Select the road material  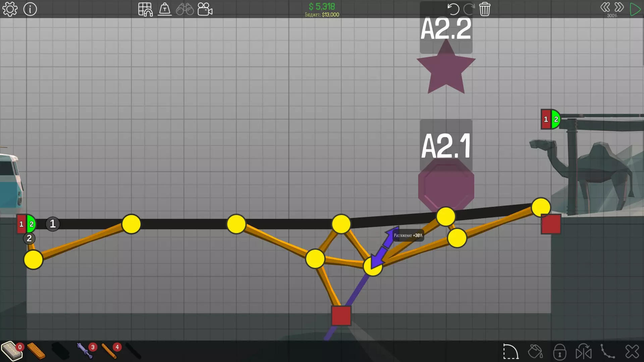pyautogui.click(x=11, y=351)
